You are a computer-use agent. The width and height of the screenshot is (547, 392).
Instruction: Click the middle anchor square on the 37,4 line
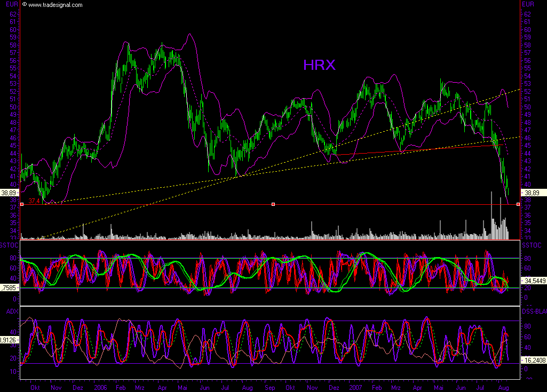[x=273, y=204]
